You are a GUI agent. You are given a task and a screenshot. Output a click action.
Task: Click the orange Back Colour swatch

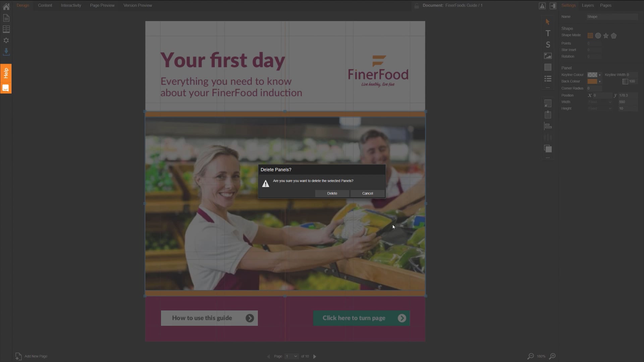tap(592, 81)
